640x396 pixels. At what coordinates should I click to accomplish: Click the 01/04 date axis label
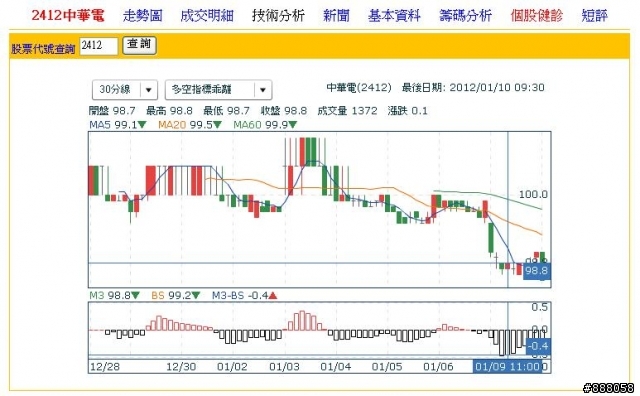pyautogui.click(x=336, y=367)
